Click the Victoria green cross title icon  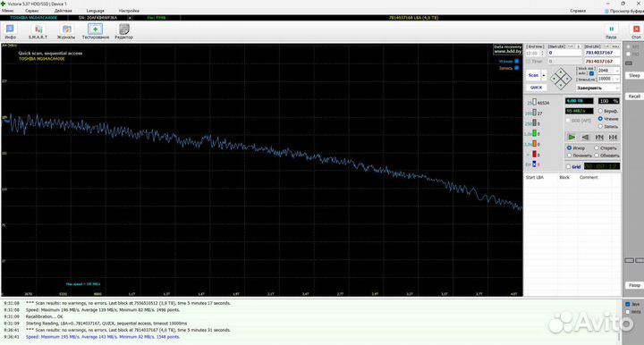[x=4, y=4]
